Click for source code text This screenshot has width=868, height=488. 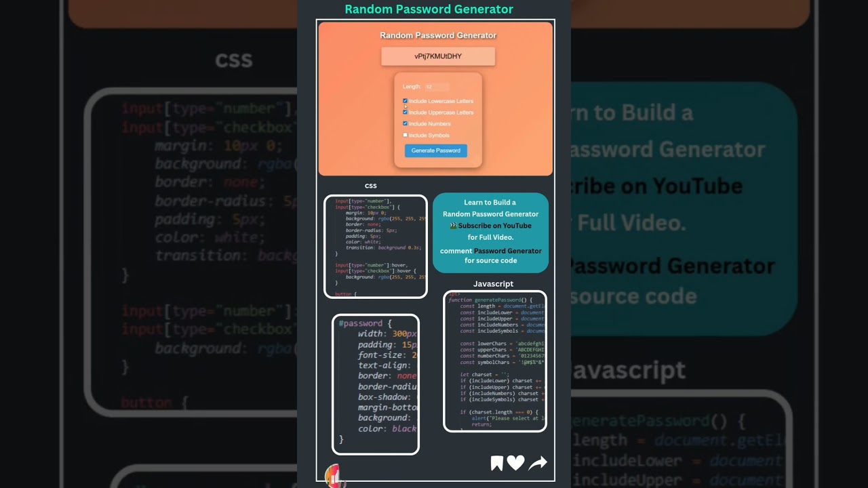(x=490, y=260)
